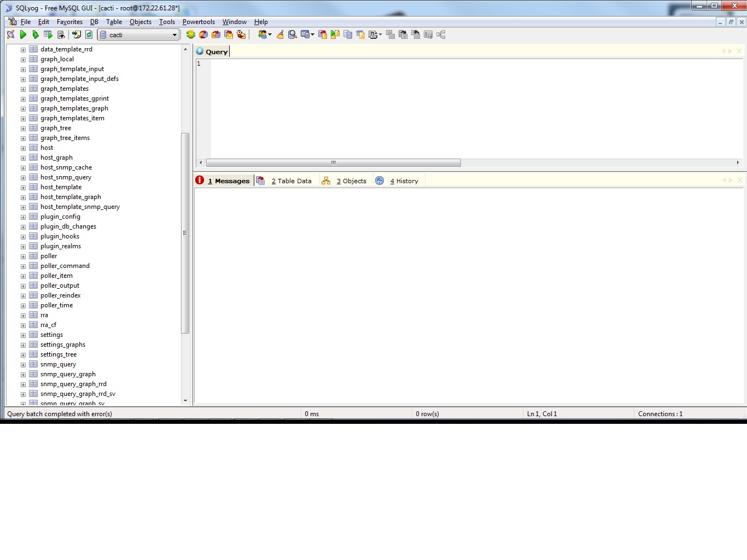Click the user manager icon

(262, 34)
